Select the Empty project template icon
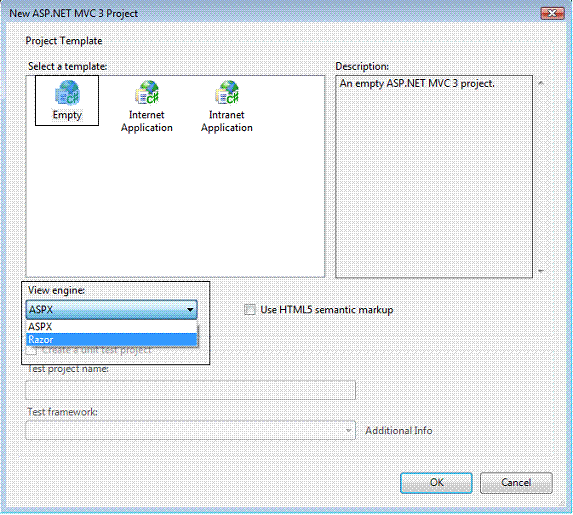 click(67, 101)
